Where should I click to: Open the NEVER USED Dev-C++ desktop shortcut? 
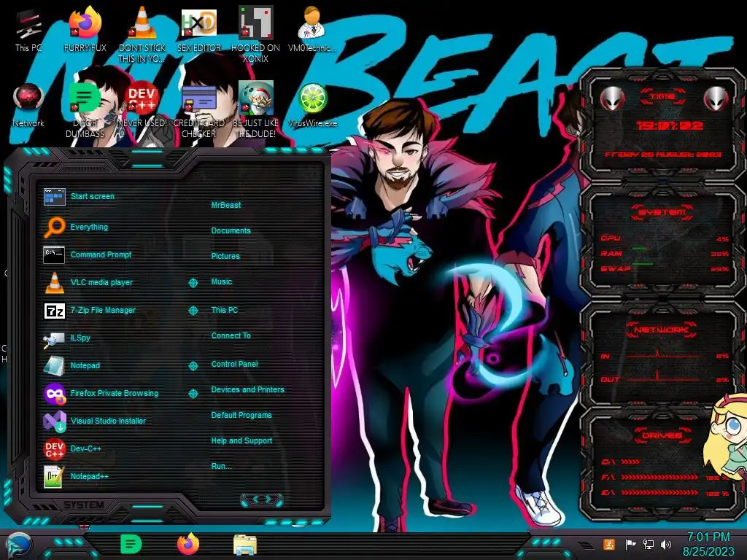pos(142,106)
